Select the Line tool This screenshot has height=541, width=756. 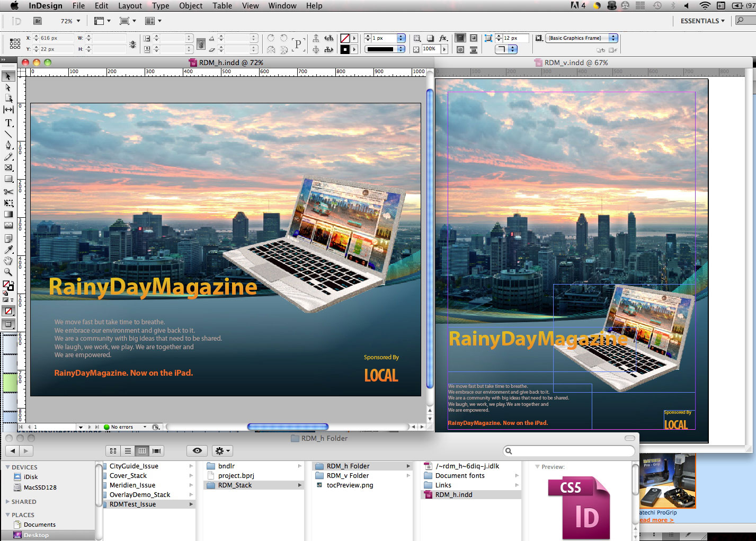(x=8, y=134)
